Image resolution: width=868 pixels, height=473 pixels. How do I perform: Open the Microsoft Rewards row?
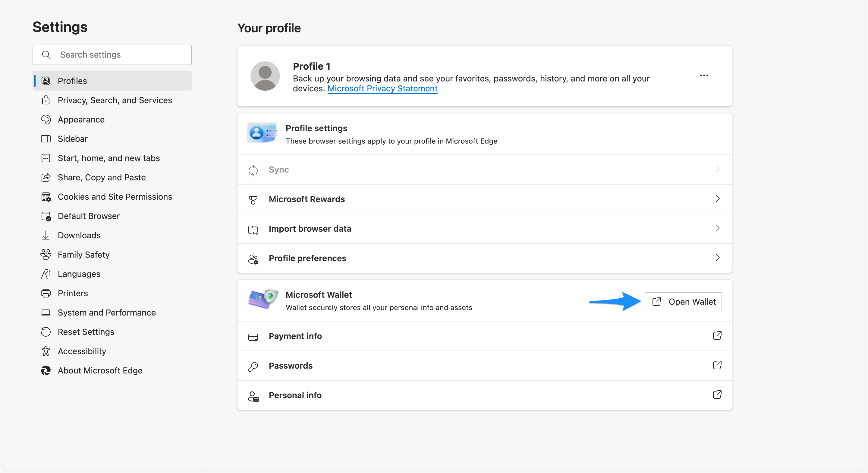(485, 199)
